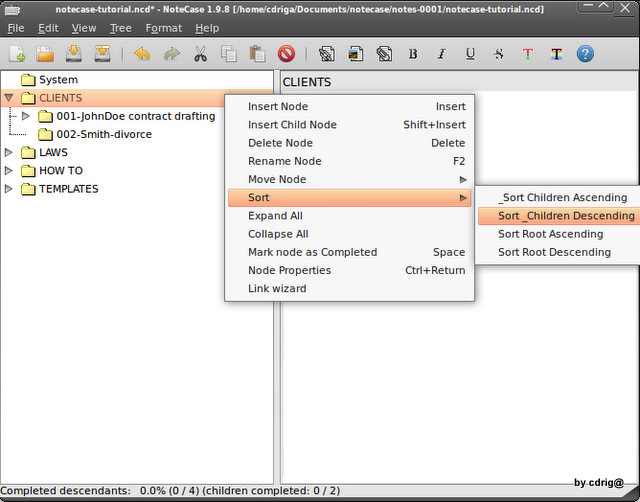Select the 002-Smith-divorce node
The height and width of the screenshot is (502, 640).
tap(104, 134)
